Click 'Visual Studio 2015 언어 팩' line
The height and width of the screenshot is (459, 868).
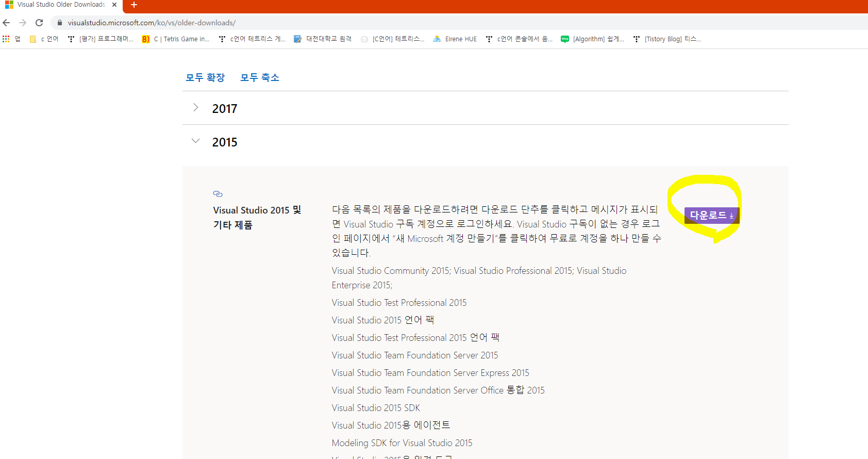point(382,320)
